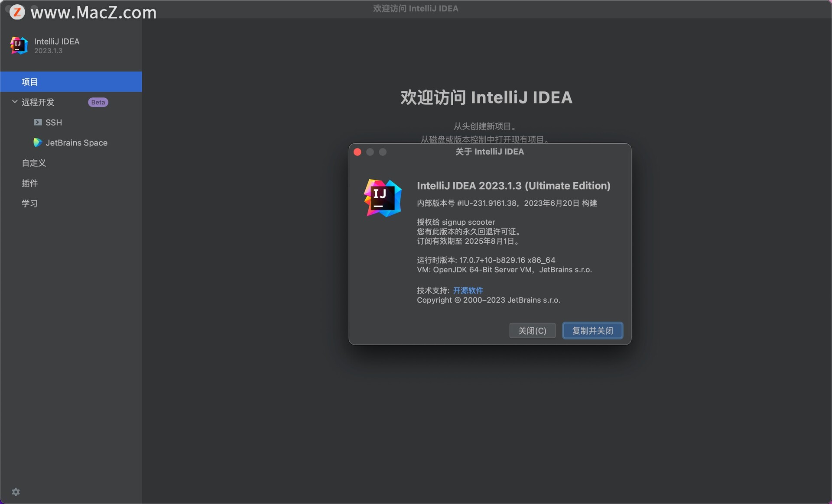Collapse the 远程开发 section
This screenshot has width=832, height=504.
click(x=14, y=102)
